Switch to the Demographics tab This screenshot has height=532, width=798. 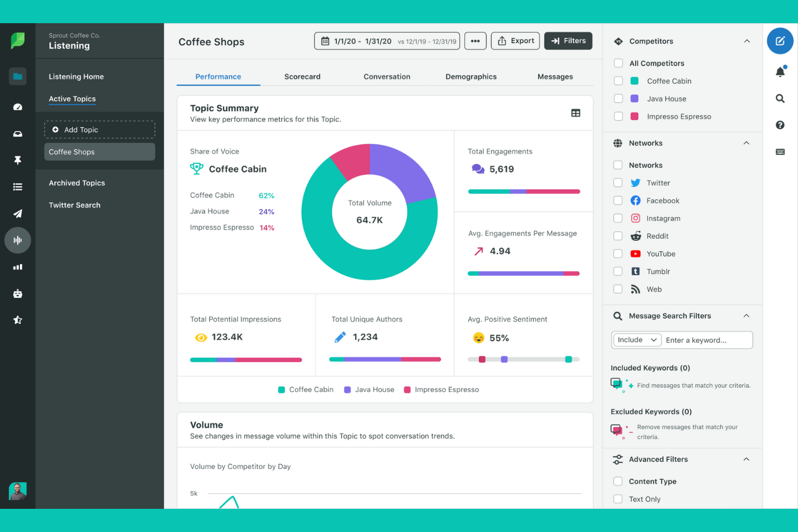click(x=471, y=76)
